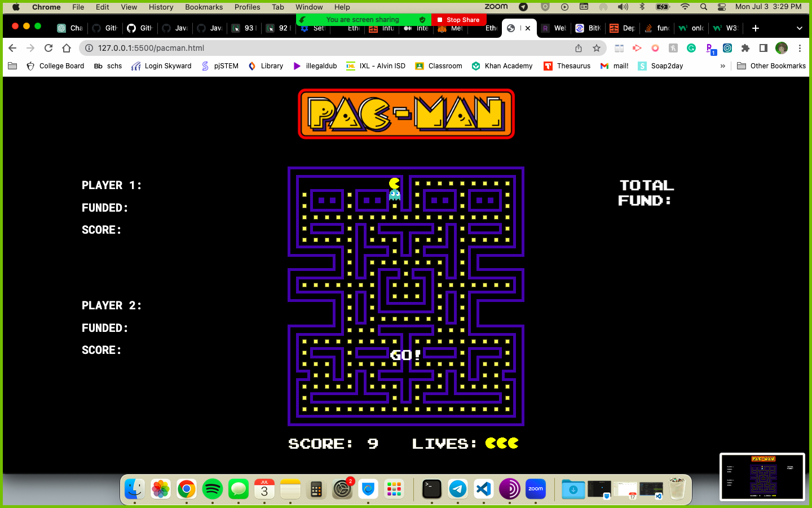Open Zoom app in the dock
812x508 pixels.
coord(536,489)
